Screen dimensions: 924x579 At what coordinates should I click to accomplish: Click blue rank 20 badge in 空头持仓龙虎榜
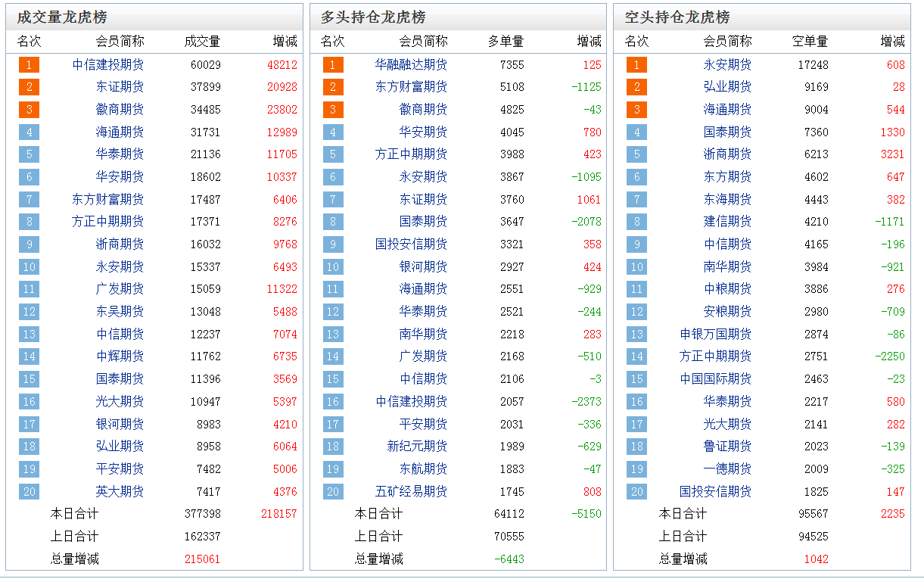coord(636,492)
